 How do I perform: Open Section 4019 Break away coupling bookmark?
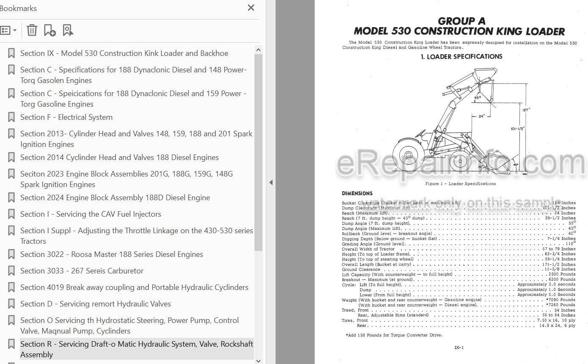[134, 287]
